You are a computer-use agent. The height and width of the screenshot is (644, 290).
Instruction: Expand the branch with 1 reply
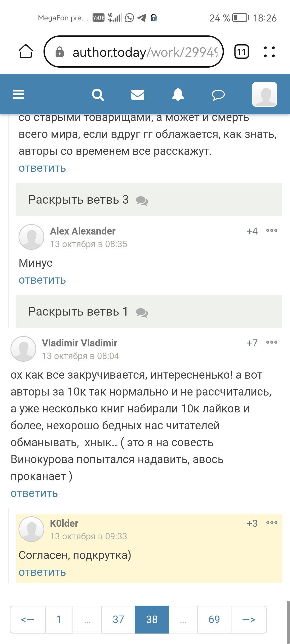(x=149, y=312)
